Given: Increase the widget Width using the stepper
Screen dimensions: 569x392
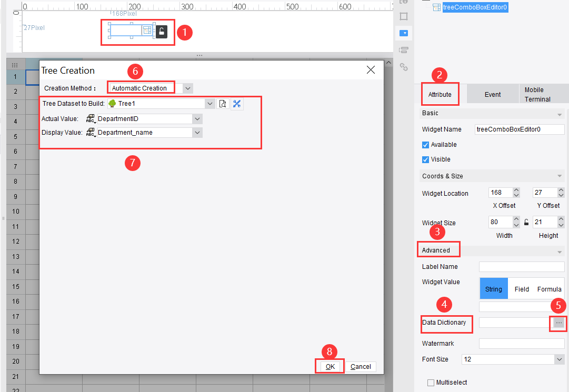Looking at the screenshot, I should (x=516, y=219).
